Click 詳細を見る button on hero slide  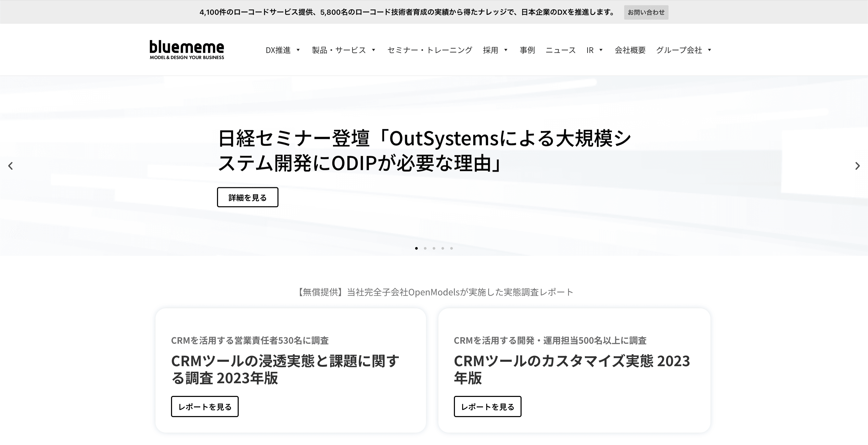248,197
